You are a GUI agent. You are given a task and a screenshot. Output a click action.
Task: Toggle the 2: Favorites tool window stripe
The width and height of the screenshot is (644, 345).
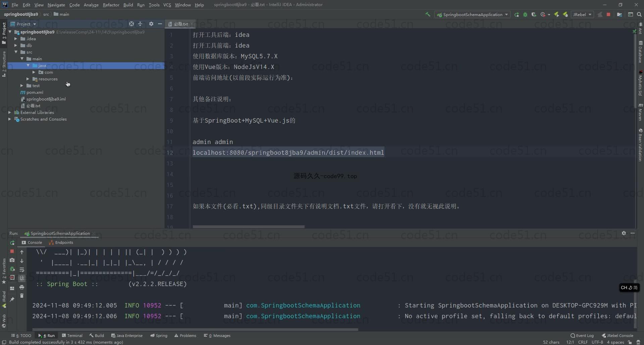click(4, 271)
